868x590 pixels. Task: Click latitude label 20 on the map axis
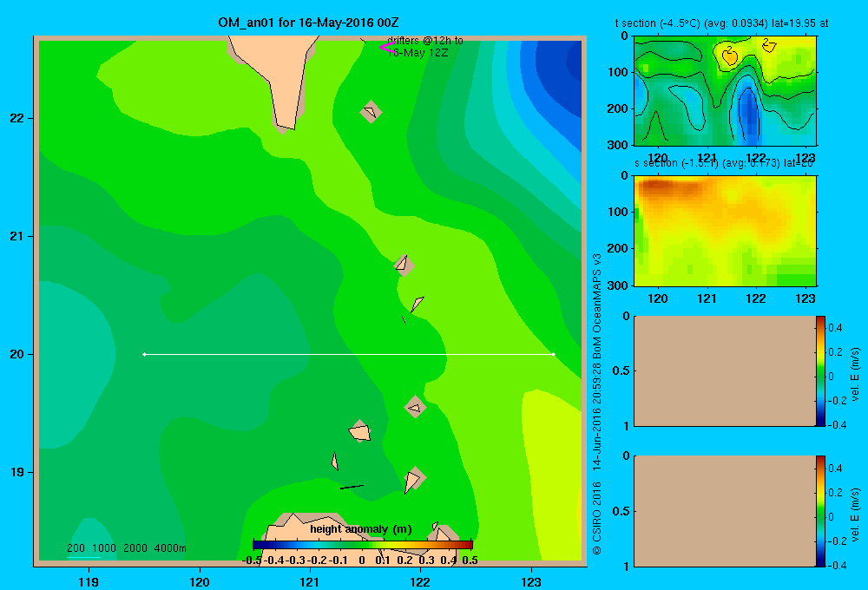tap(17, 354)
